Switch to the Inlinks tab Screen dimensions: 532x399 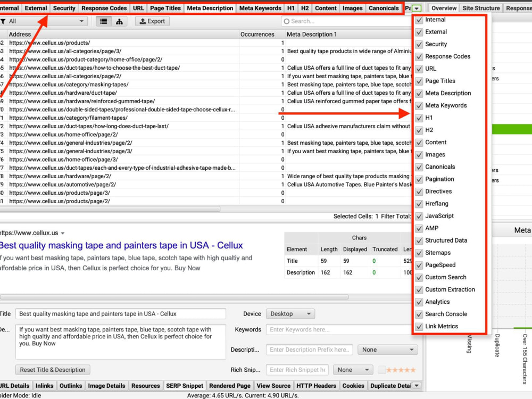click(x=45, y=386)
